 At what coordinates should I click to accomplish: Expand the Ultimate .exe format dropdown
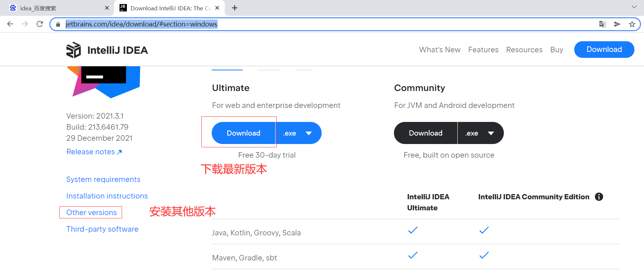point(299,133)
